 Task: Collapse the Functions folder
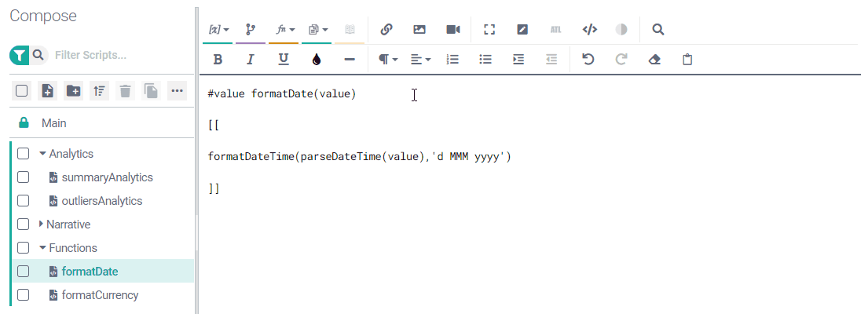coord(42,247)
